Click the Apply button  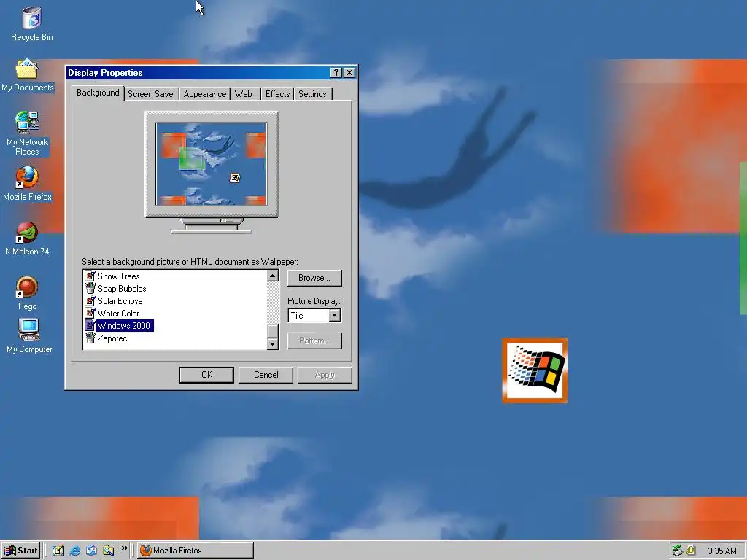[325, 375]
